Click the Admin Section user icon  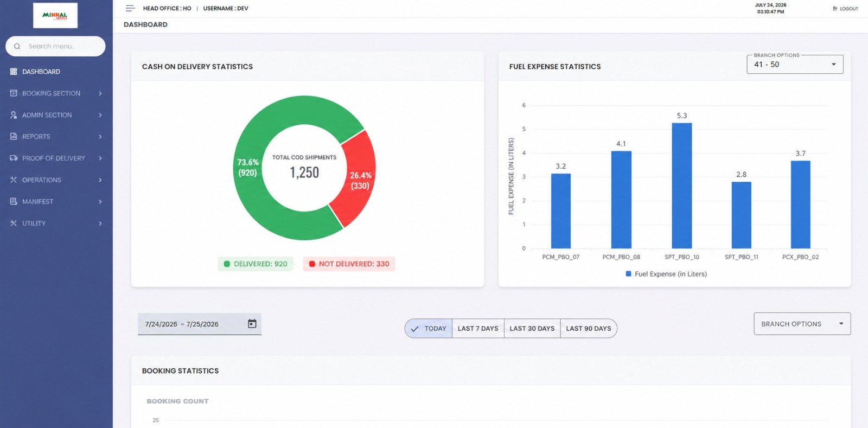(14, 115)
